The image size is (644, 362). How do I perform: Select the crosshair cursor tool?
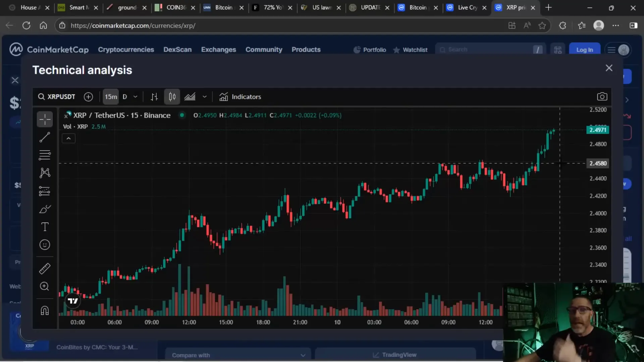[x=45, y=119]
